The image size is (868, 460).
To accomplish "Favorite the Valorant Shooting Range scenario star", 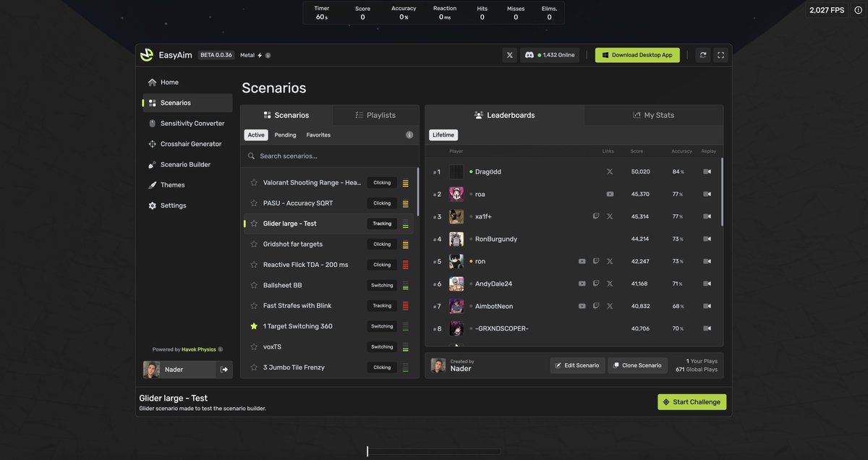I will tap(254, 182).
